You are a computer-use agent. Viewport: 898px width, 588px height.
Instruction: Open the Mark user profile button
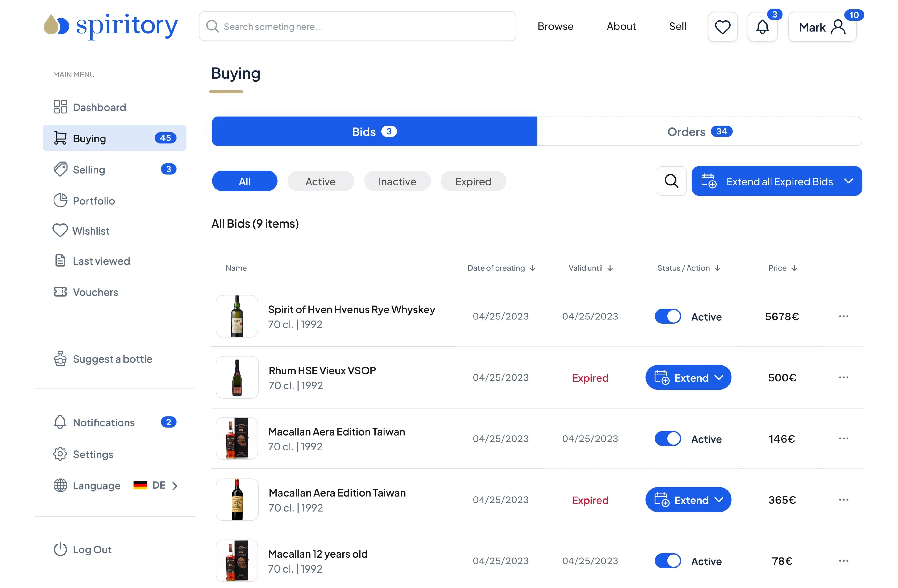click(x=822, y=27)
